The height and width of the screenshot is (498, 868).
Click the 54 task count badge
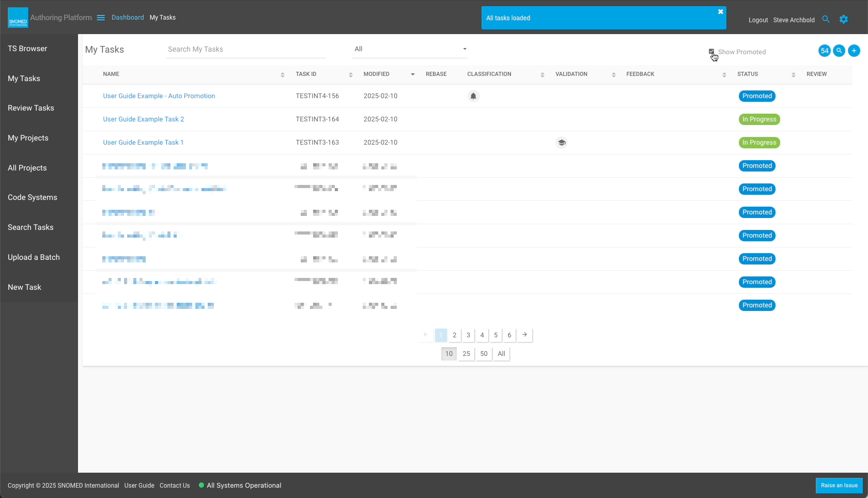click(x=825, y=51)
